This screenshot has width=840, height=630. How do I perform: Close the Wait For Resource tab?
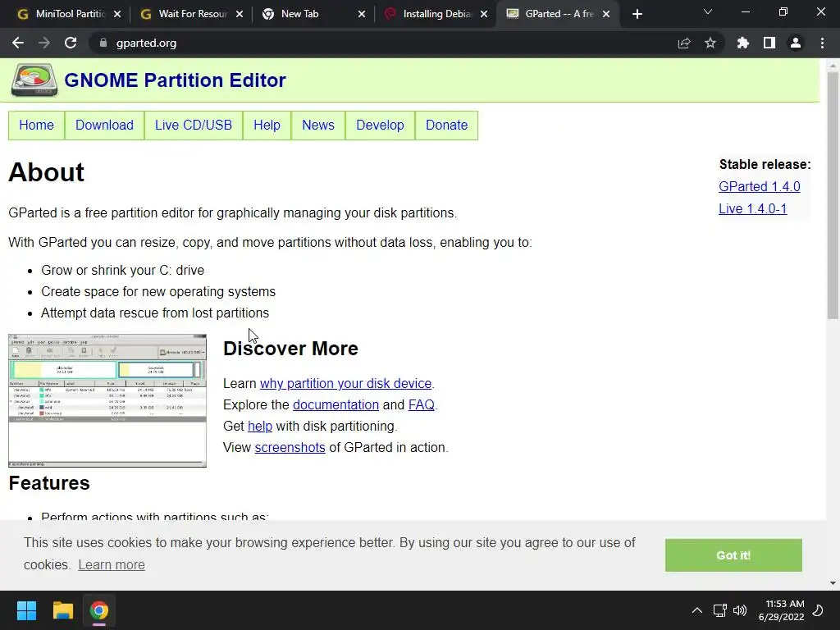tap(240, 14)
